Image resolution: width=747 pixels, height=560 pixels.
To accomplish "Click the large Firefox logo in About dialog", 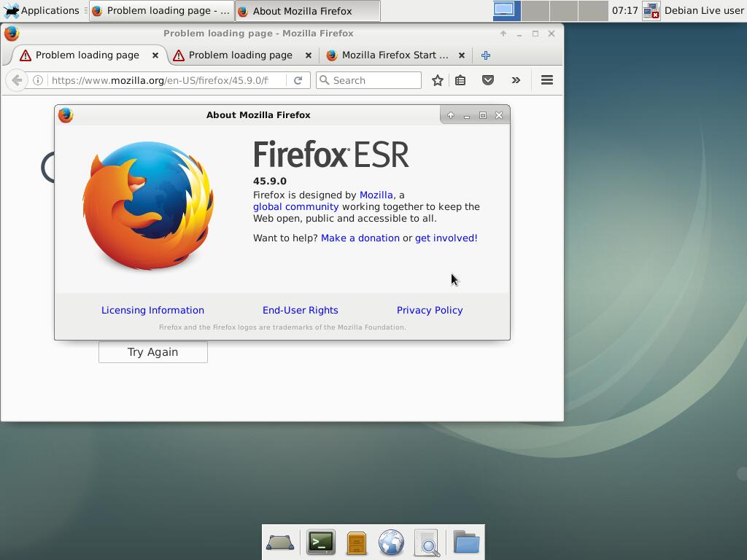I will (x=148, y=206).
